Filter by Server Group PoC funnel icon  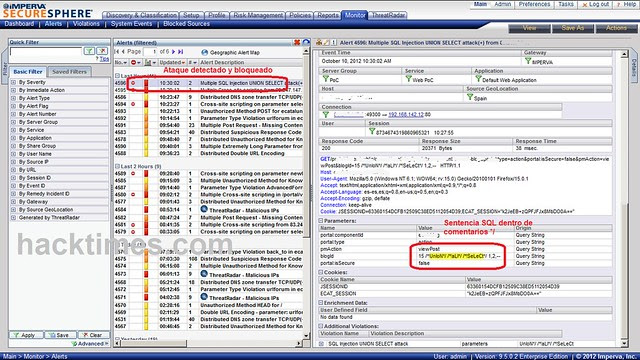click(x=325, y=79)
